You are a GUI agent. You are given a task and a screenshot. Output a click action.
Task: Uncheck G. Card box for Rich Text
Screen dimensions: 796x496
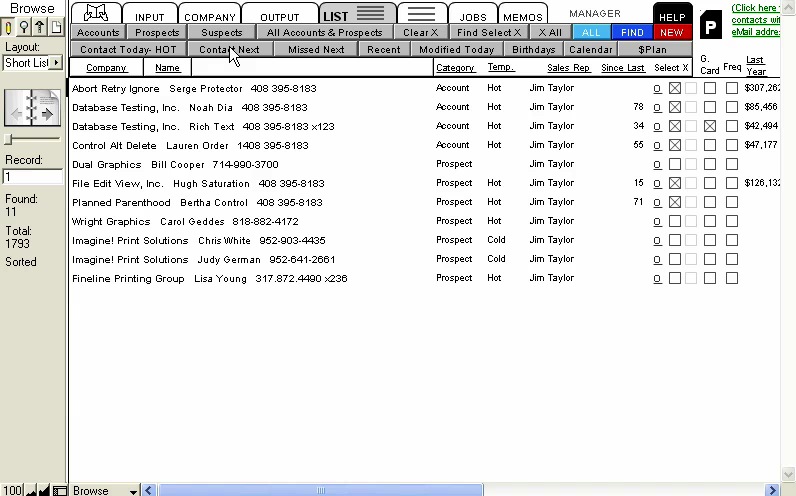tap(710, 126)
